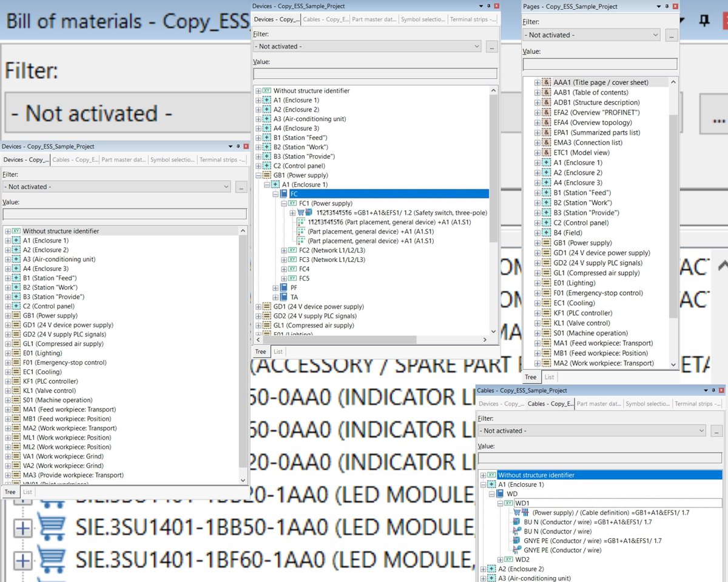728x582 pixels.
Task: Click cart icon of SIE.3SU1401-1BB50-1AA0 in Bill of materials
Action: click(52, 527)
